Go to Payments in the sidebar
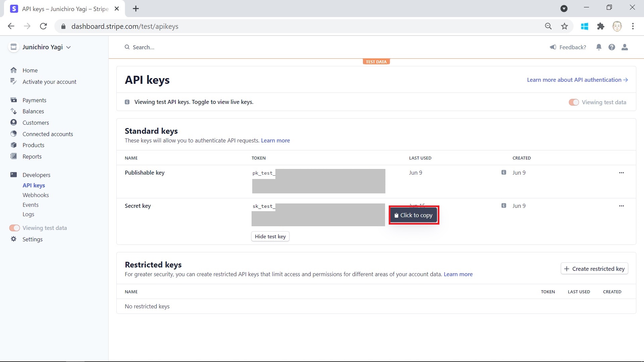The width and height of the screenshot is (644, 362). [x=34, y=100]
